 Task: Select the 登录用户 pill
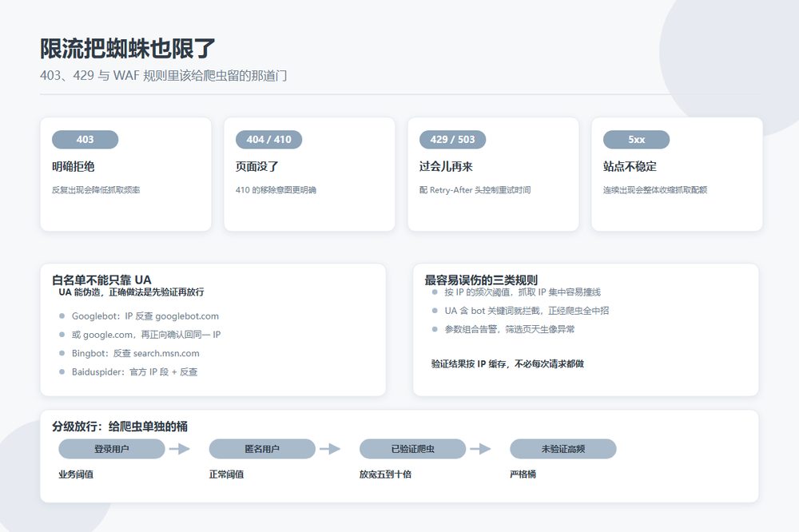112,449
